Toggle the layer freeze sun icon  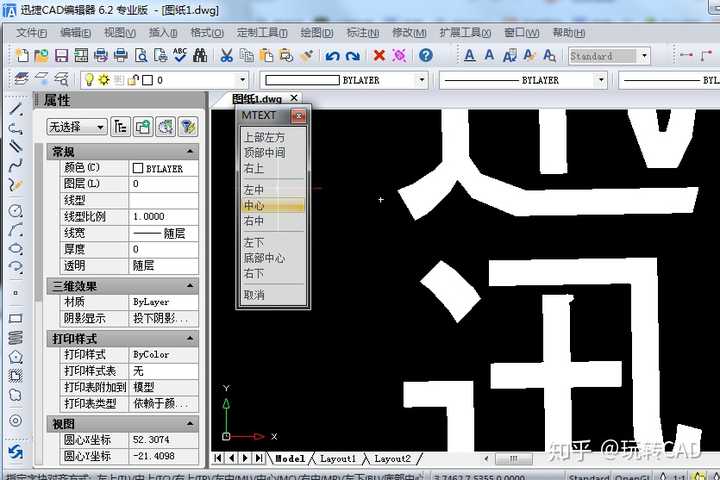point(104,80)
